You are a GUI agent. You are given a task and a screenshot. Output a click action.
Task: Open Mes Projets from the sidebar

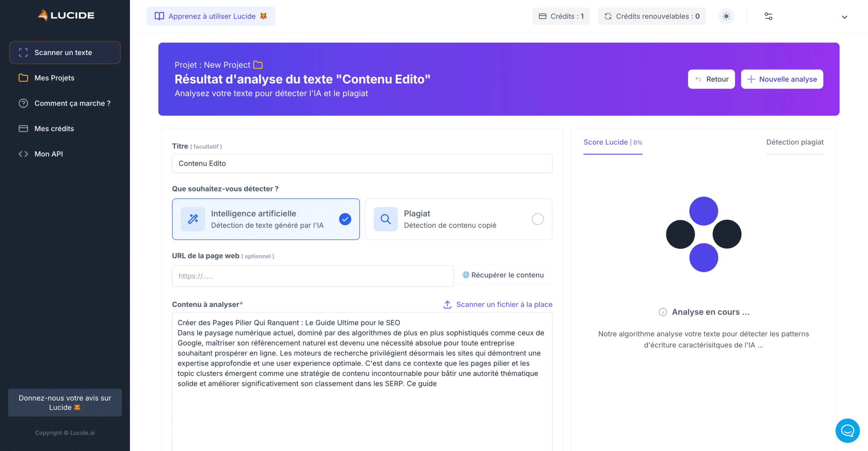(54, 78)
